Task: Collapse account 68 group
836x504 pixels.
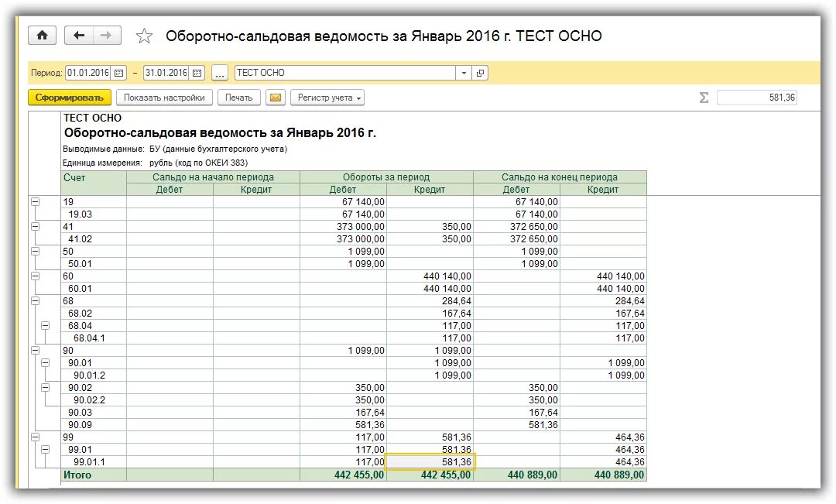Action: pyautogui.click(x=35, y=301)
